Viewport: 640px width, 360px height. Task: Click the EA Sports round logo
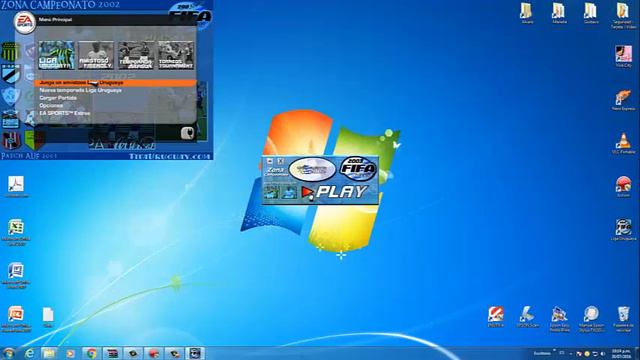(x=25, y=22)
